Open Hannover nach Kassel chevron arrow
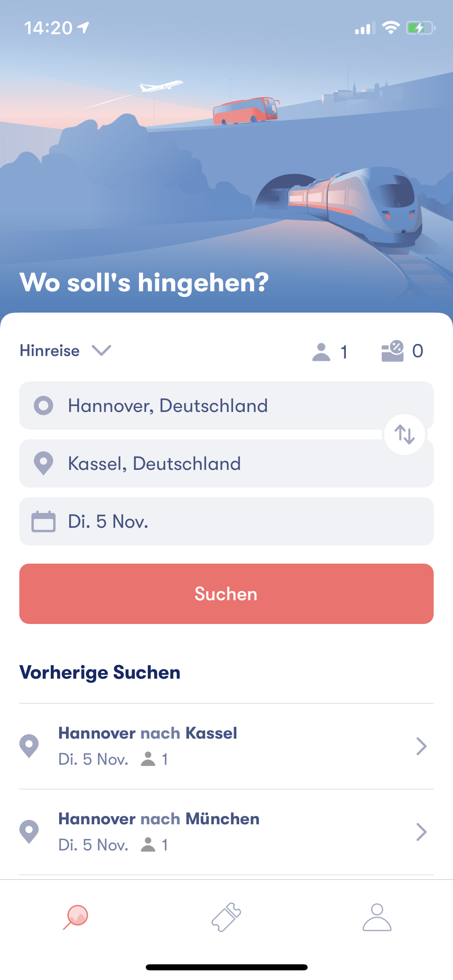This screenshot has width=453, height=980. (421, 746)
